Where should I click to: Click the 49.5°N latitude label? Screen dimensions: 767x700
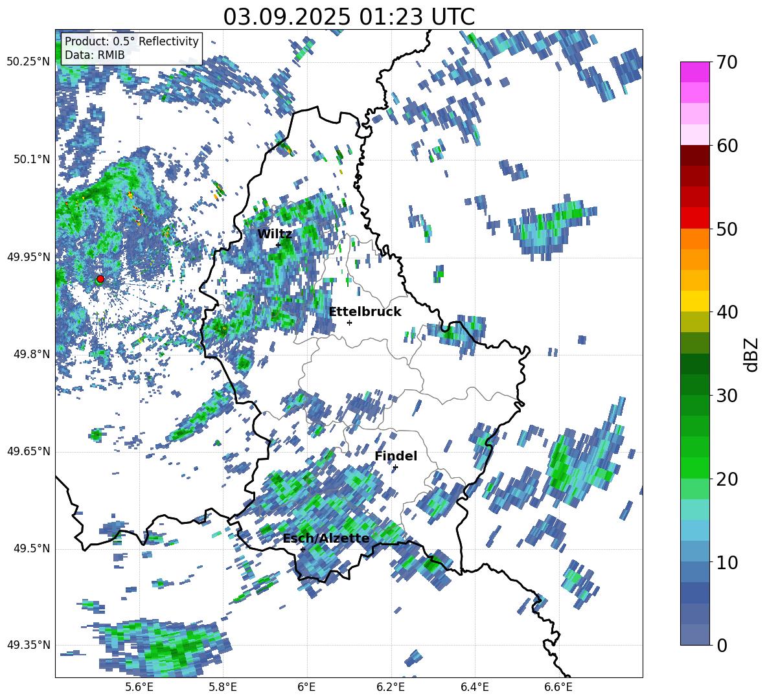31,548
